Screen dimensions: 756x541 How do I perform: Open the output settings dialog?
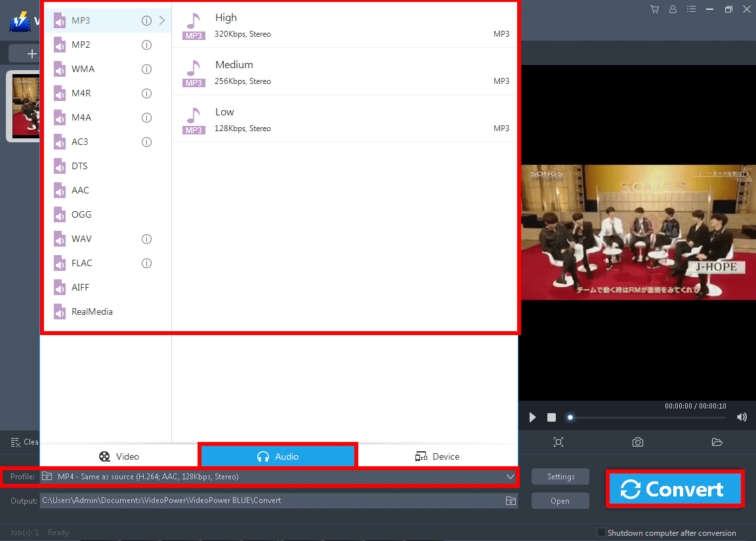click(560, 476)
